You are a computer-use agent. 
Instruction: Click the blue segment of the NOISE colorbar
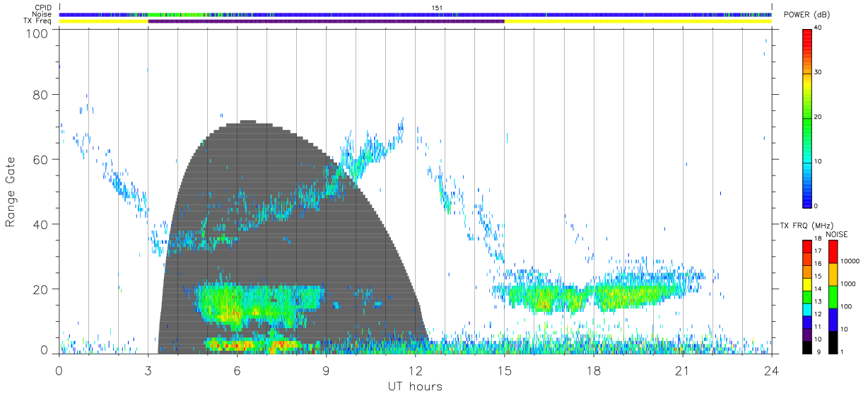click(x=832, y=319)
